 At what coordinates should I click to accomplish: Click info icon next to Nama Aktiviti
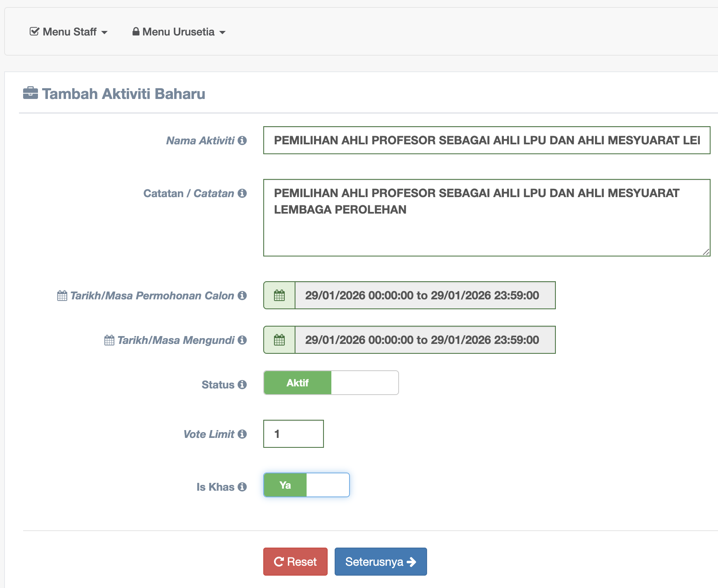[242, 141]
